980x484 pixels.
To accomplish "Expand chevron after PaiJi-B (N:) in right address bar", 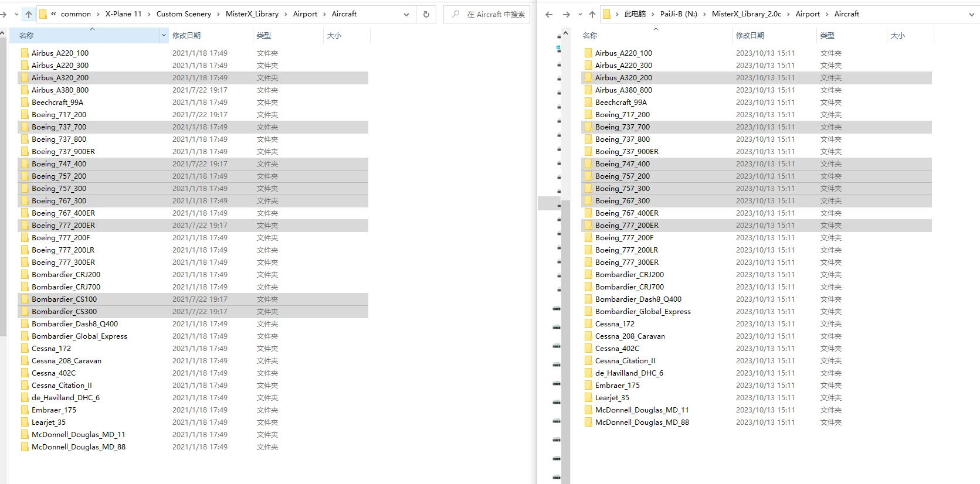I will 704,14.
